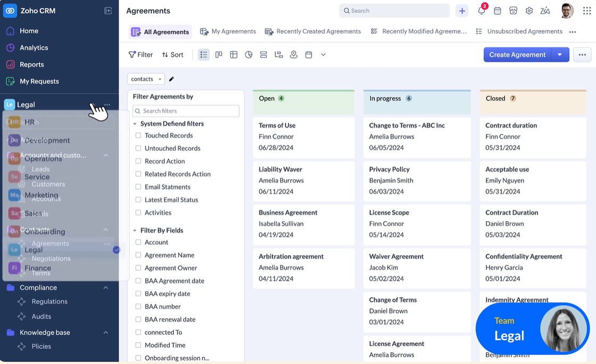Open Reports from the sidebar

31,64
